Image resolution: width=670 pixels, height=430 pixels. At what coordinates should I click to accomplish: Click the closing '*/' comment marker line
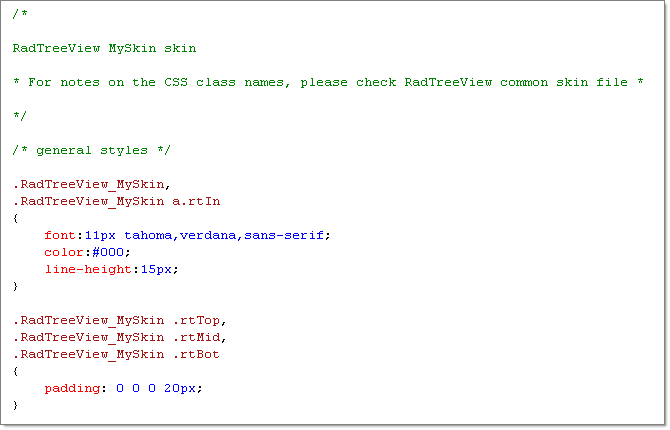[20, 116]
